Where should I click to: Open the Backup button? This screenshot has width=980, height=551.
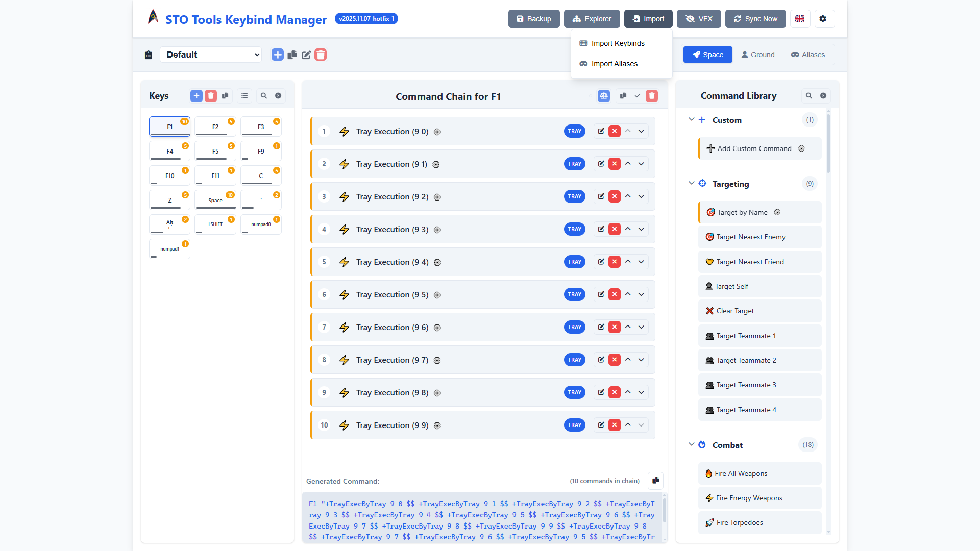coord(534,19)
